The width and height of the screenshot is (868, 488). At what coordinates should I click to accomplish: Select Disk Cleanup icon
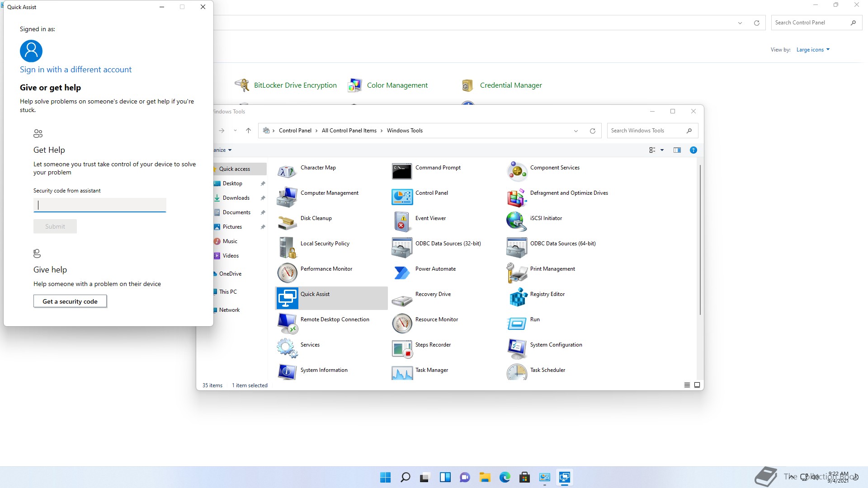click(x=287, y=222)
